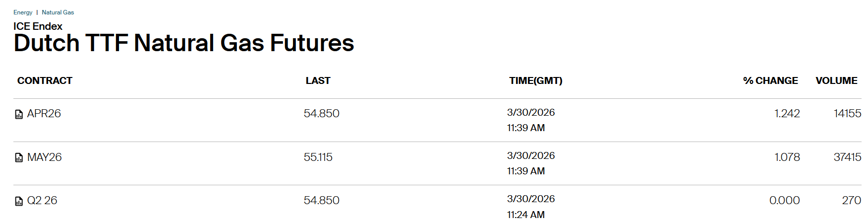Click the CONTRACT column header
Image resolution: width=868 pixels, height=223 pixels.
(45, 81)
